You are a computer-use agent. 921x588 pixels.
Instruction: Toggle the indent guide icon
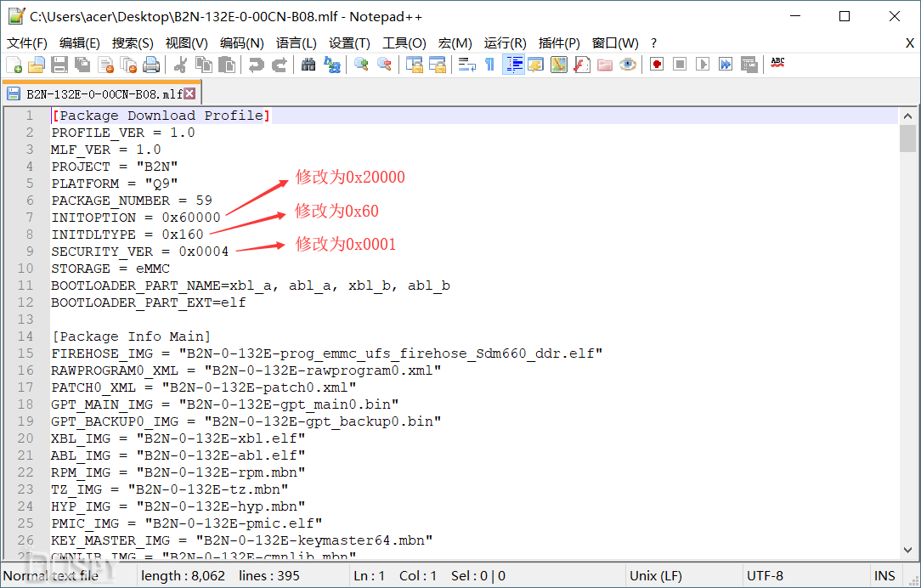click(513, 65)
